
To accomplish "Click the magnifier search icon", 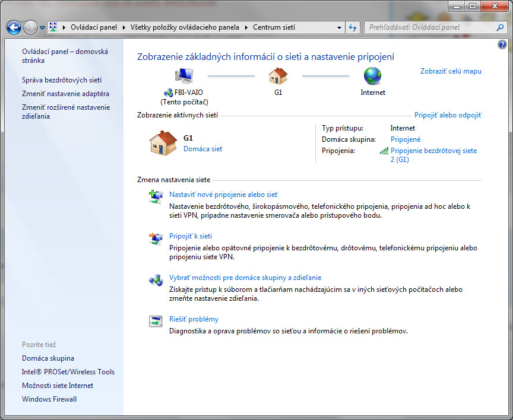I will click(x=500, y=28).
